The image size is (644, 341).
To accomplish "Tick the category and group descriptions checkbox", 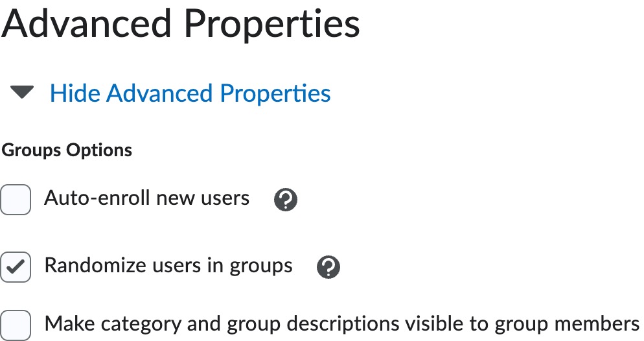I will (x=16, y=324).
